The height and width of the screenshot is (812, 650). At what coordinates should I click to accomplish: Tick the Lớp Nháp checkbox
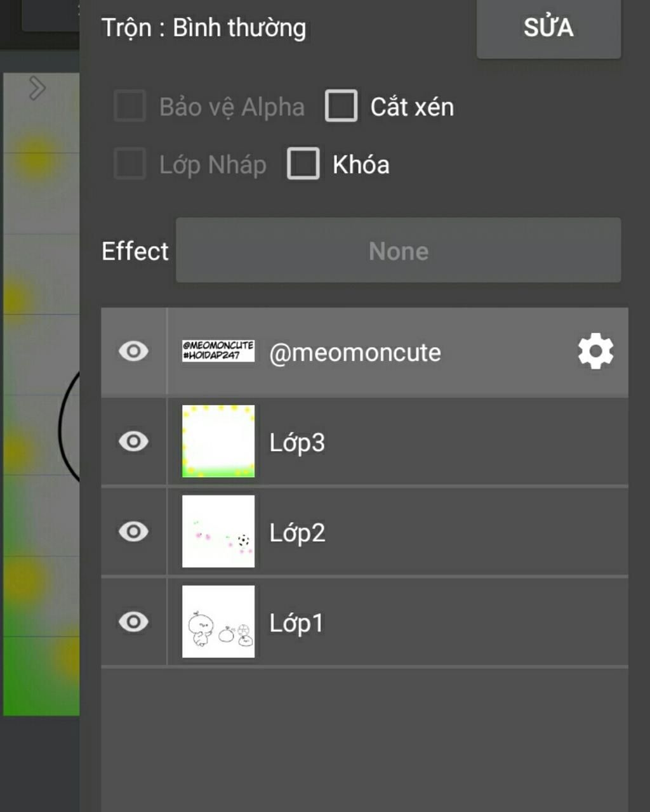(x=130, y=164)
